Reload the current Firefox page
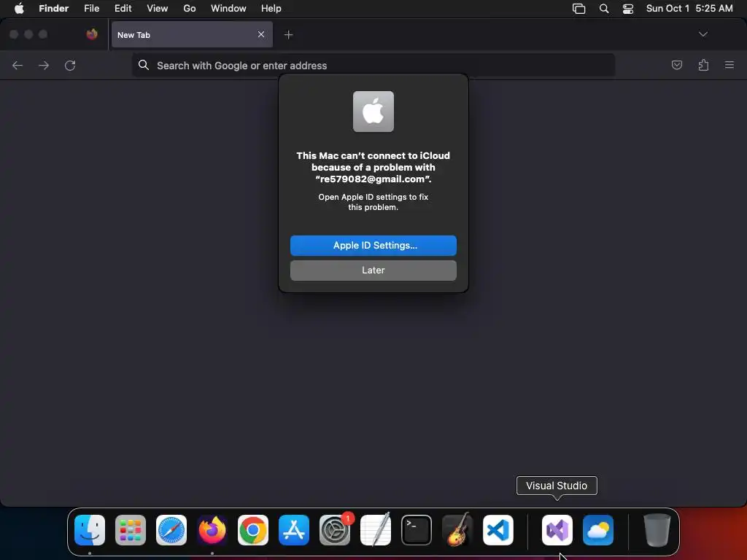Image resolution: width=747 pixels, height=560 pixels. point(70,65)
